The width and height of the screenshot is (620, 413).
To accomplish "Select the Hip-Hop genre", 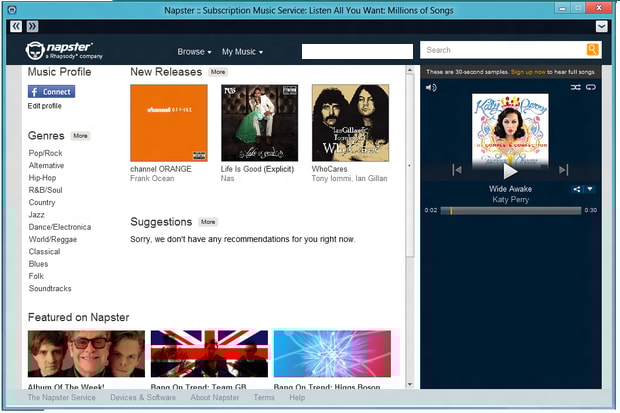I will (42, 178).
